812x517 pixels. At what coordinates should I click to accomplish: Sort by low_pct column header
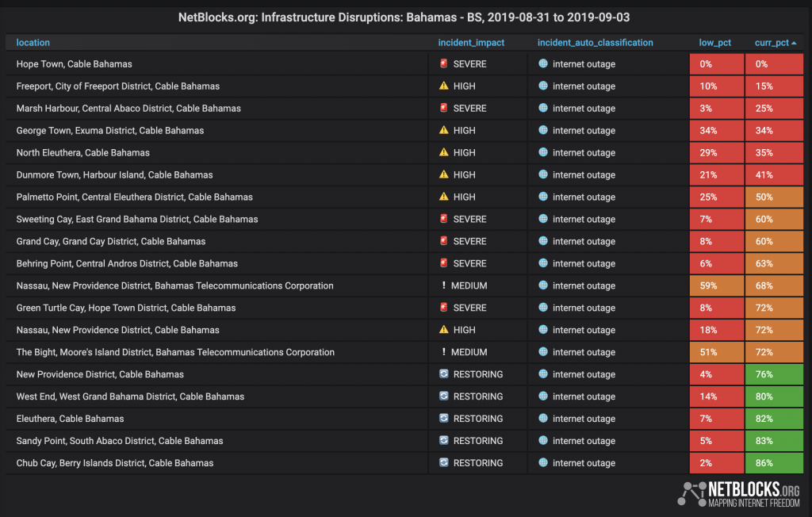[x=714, y=43]
